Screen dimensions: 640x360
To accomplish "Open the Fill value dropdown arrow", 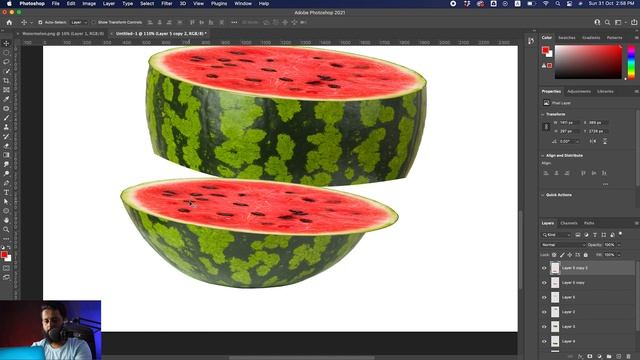I will 619,255.
